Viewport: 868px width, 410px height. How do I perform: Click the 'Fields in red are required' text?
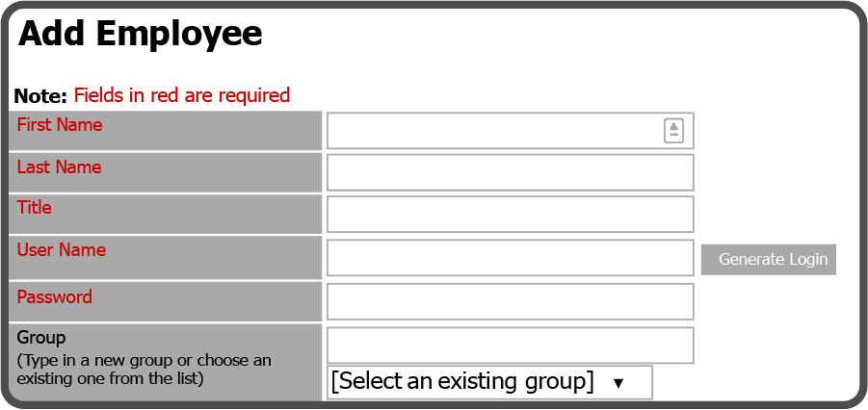[x=182, y=95]
